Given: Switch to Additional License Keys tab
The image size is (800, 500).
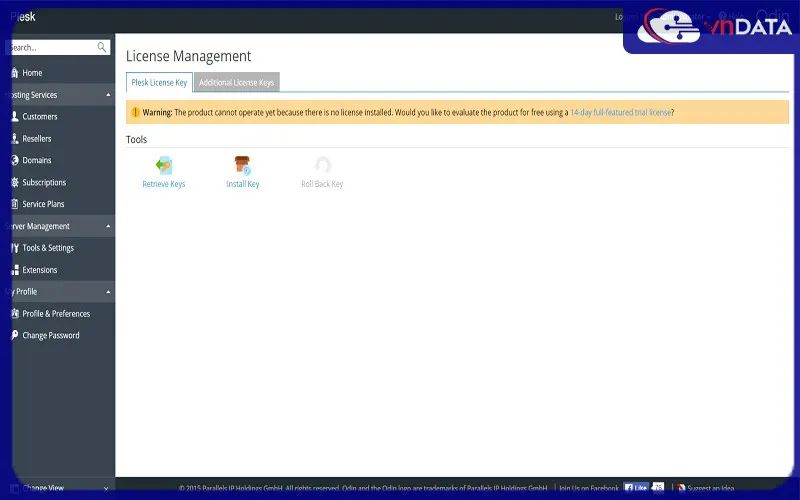Looking at the screenshot, I should click(x=237, y=82).
